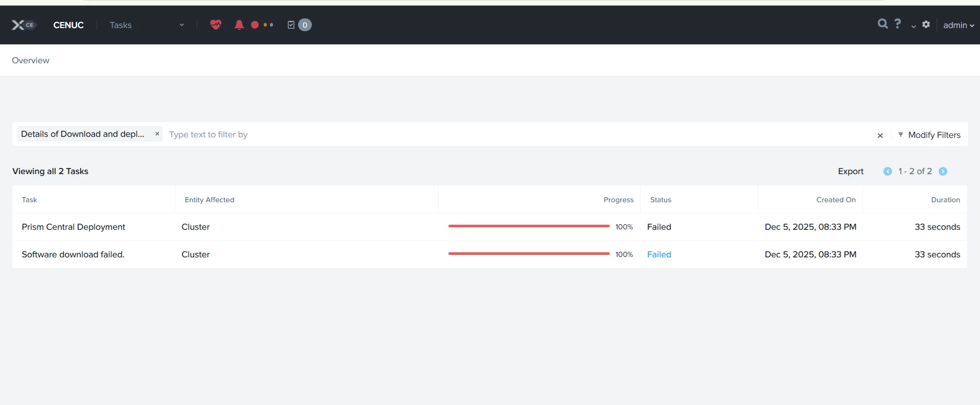Focus the Type text to filter by field
The image size is (980, 405).
(x=519, y=134)
